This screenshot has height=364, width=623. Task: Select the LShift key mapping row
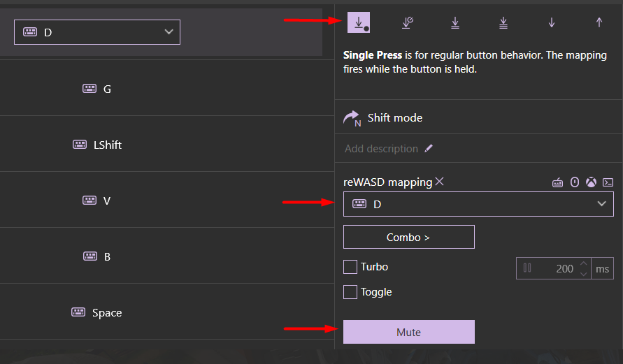167,144
